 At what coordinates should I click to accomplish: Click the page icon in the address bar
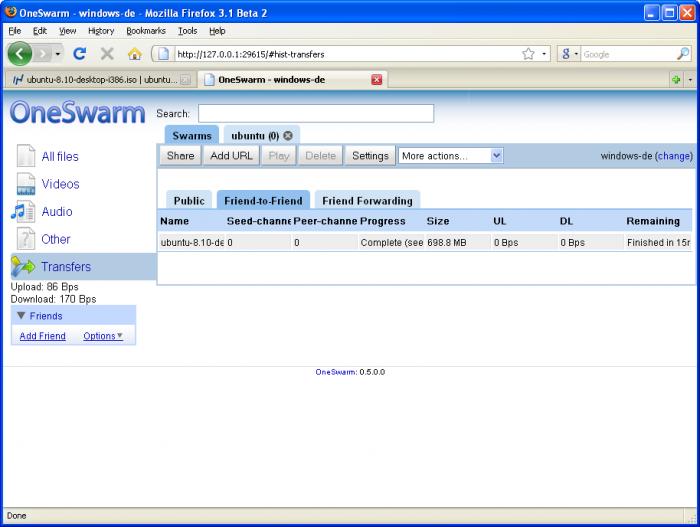tap(163, 54)
